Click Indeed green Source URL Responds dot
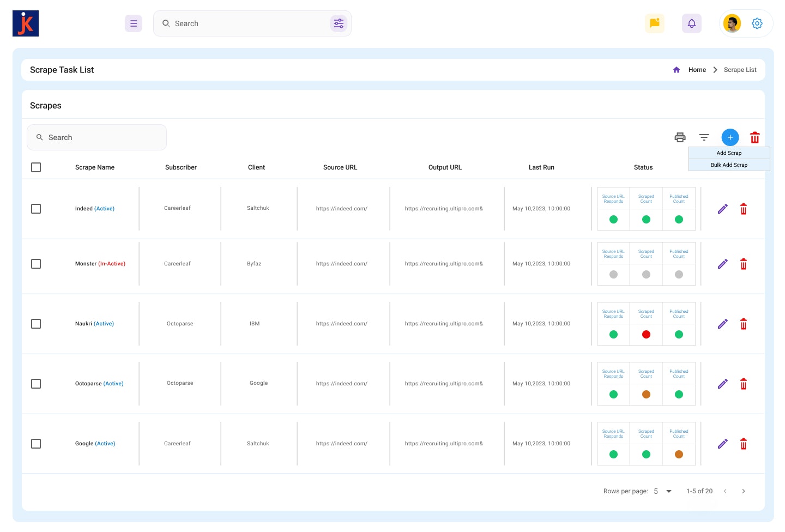 pyautogui.click(x=613, y=220)
